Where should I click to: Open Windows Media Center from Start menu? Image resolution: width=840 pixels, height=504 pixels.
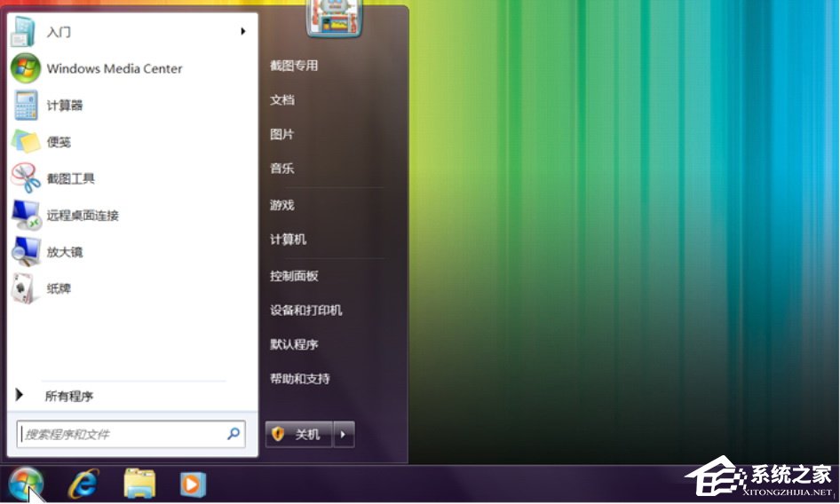(114, 68)
